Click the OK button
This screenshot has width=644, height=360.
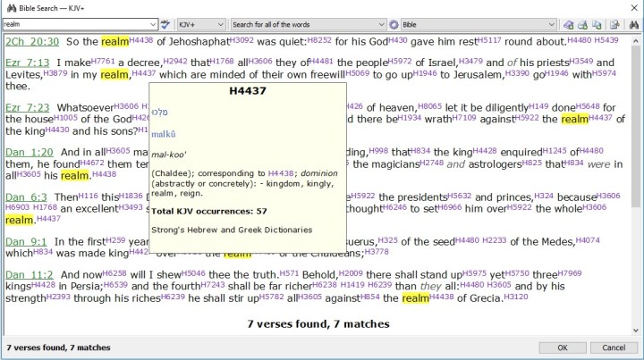coord(563,347)
